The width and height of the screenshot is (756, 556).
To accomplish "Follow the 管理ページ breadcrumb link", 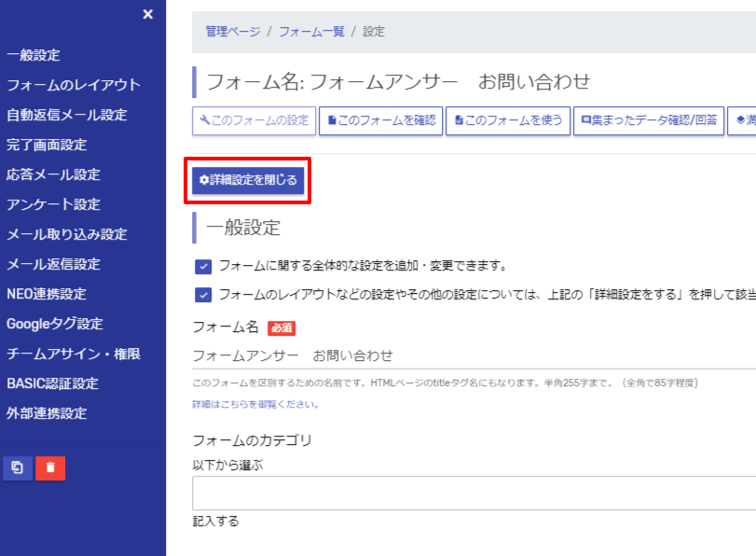I will 233,32.
